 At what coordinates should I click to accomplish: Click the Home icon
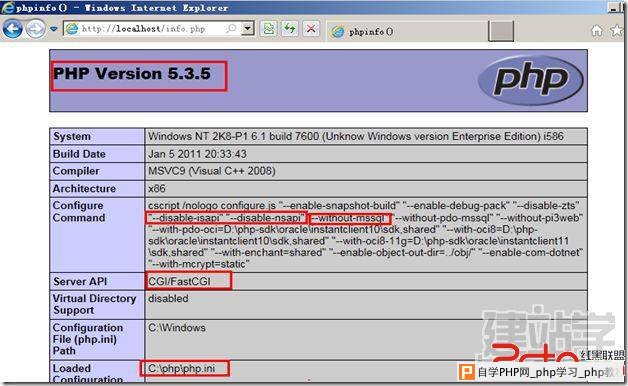(x=597, y=30)
